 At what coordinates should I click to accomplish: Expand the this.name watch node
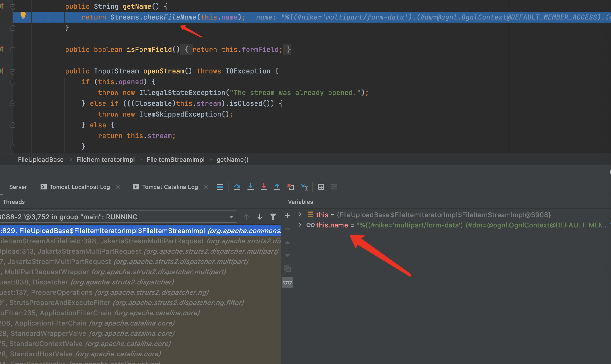click(x=300, y=225)
